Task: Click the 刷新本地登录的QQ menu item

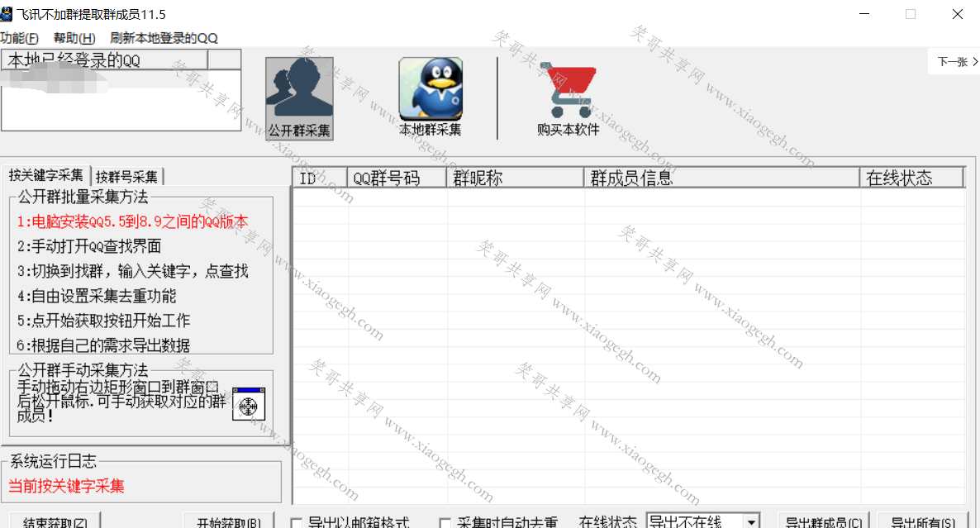Action: click(x=164, y=38)
